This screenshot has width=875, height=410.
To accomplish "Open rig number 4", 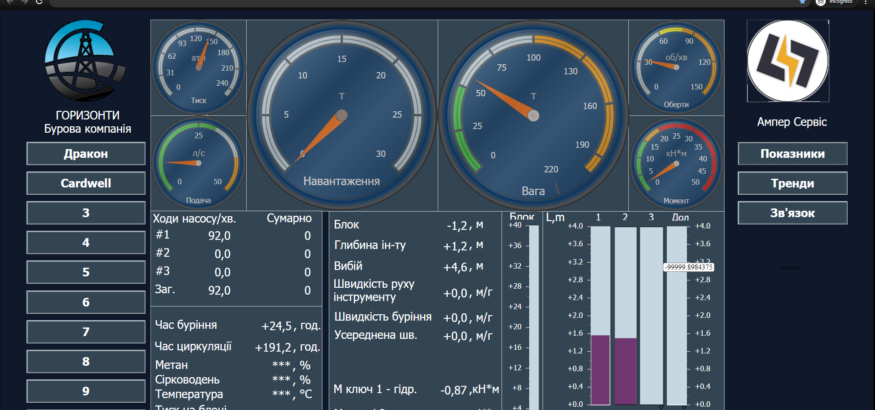I will [x=86, y=243].
